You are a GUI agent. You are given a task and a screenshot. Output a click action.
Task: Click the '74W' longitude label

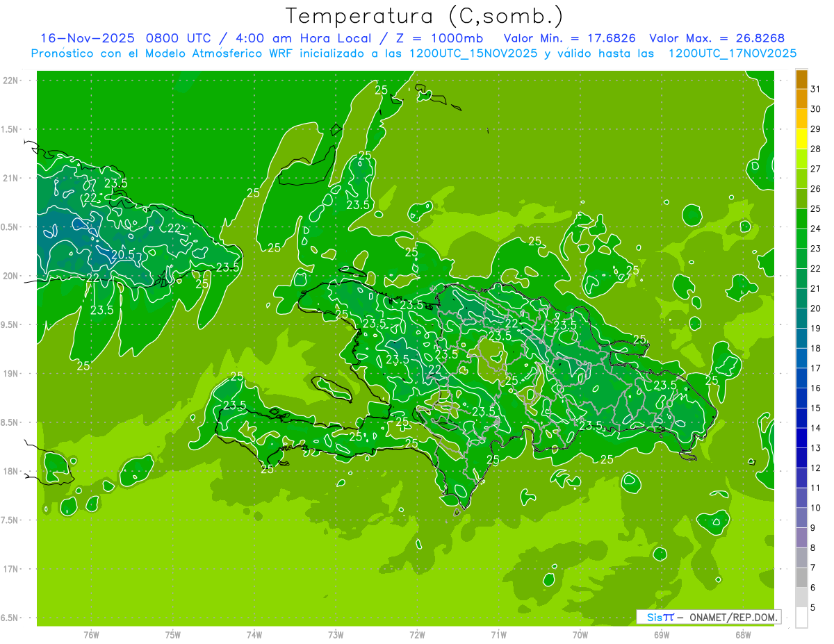pyautogui.click(x=254, y=634)
